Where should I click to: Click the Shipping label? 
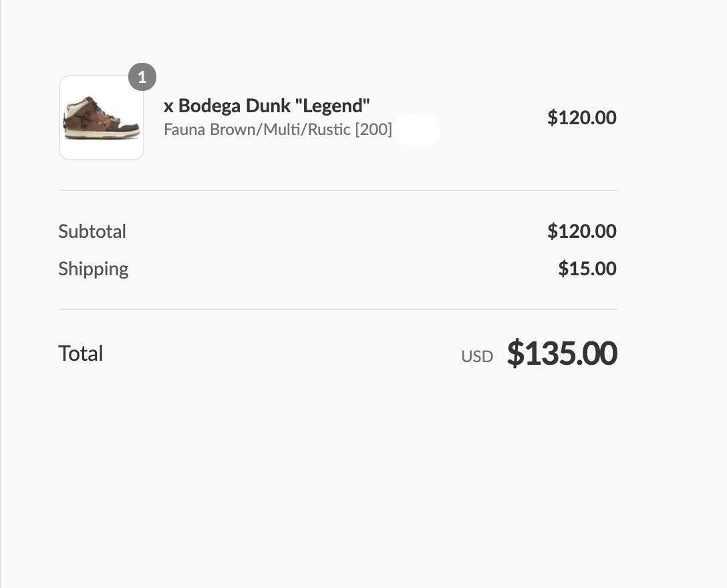tap(94, 269)
